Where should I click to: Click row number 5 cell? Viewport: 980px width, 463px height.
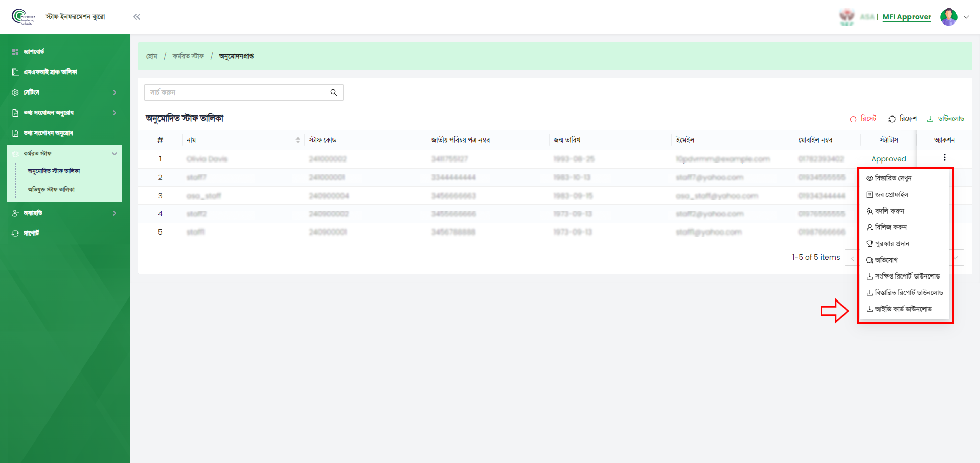(160, 232)
